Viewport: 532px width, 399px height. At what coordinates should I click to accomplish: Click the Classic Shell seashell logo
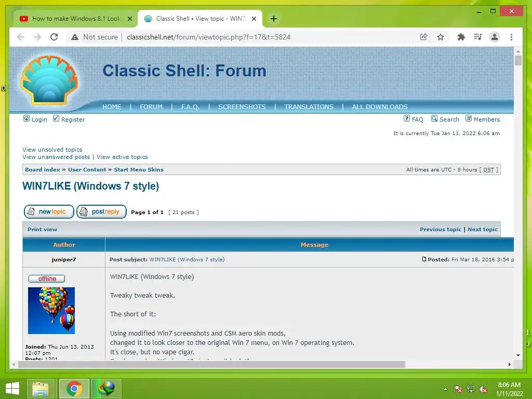(x=49, y=80)
